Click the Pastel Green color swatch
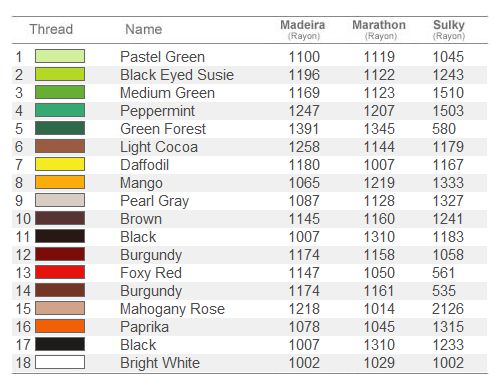The image size is (500, 384). (x=60, y=56)
